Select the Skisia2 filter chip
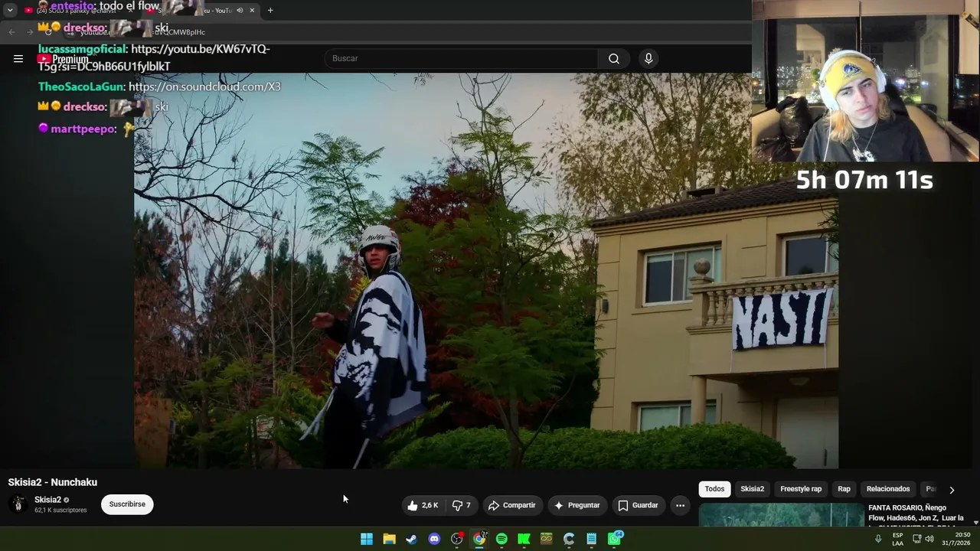Viewport: 980px width, 551px height. [x=752, y=489]
